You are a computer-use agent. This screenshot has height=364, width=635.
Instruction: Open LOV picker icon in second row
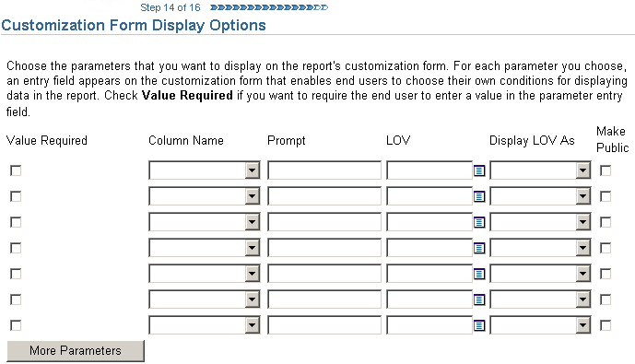click(x=479, y=197)
